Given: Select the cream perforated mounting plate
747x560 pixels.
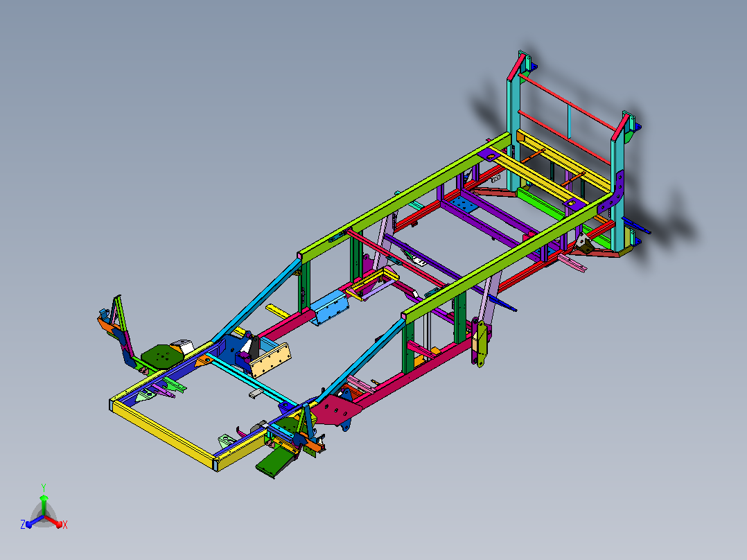Looking at the screenshot, I should 270,360.
